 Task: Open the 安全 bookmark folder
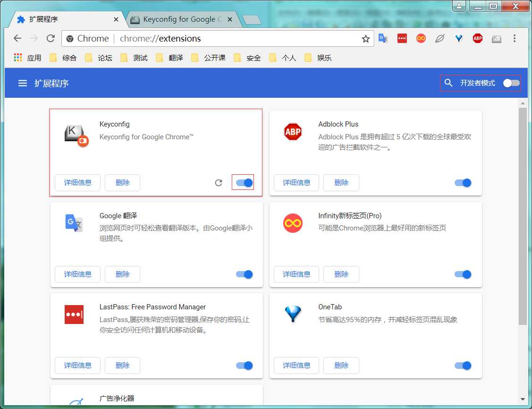pos(247,58)
